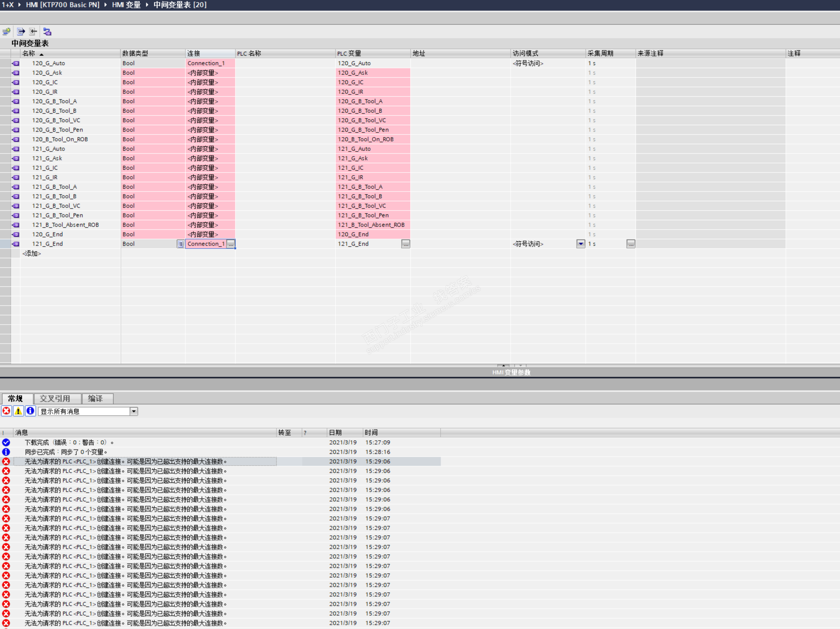Toggle the error messages filter button
Screen dimensions: 840x629
6,411
